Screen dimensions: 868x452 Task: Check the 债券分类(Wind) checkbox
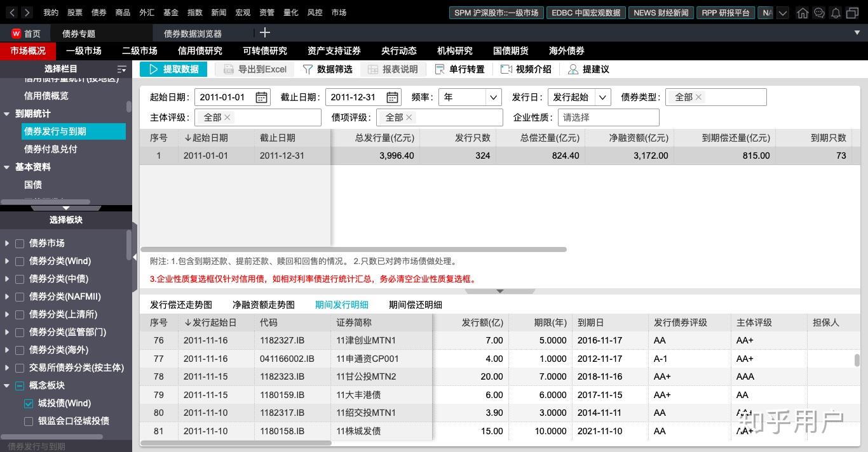19,261
